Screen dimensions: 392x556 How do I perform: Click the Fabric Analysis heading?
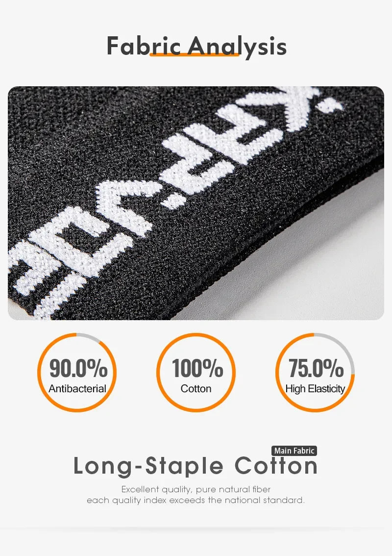tap(196, 46)
